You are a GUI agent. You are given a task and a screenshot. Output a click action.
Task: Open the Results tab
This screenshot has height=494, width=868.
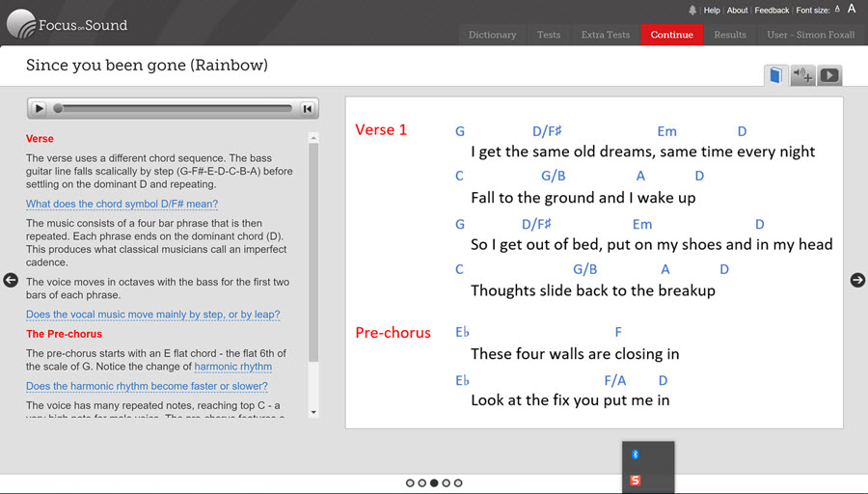(730, 35)
